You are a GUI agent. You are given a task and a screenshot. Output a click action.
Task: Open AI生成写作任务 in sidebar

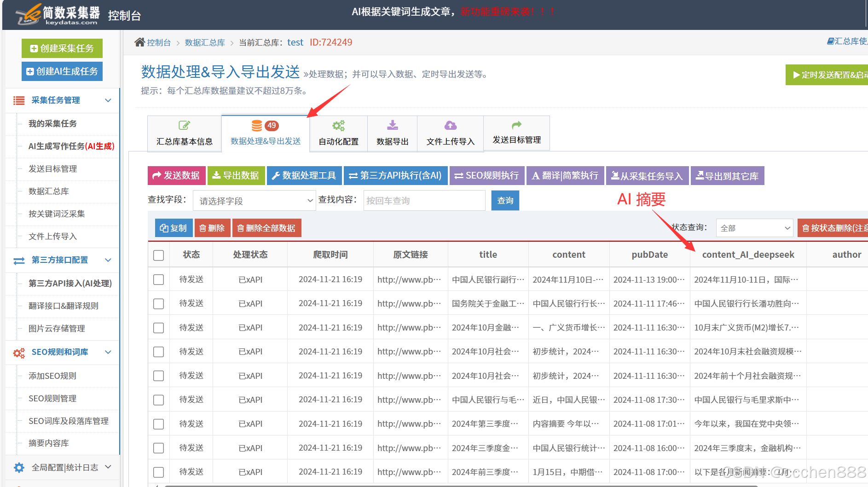pos(71,146)
